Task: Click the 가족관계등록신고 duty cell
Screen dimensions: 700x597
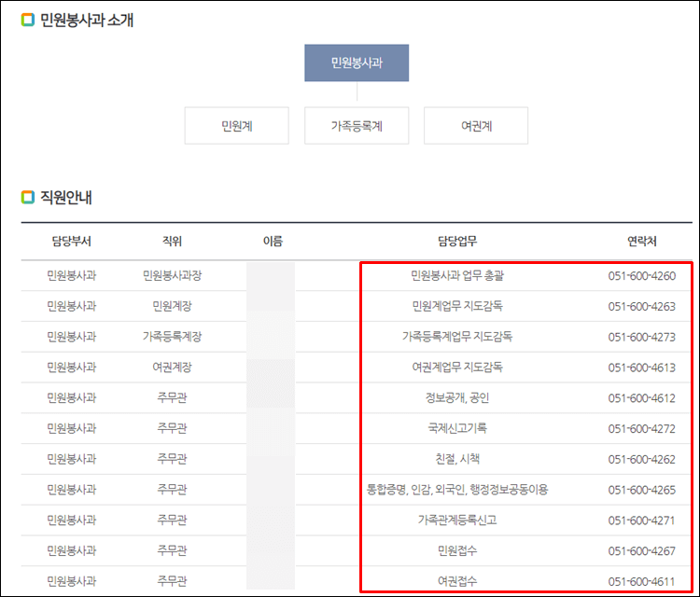Action: pyautogui.click(x=457, y=521)
